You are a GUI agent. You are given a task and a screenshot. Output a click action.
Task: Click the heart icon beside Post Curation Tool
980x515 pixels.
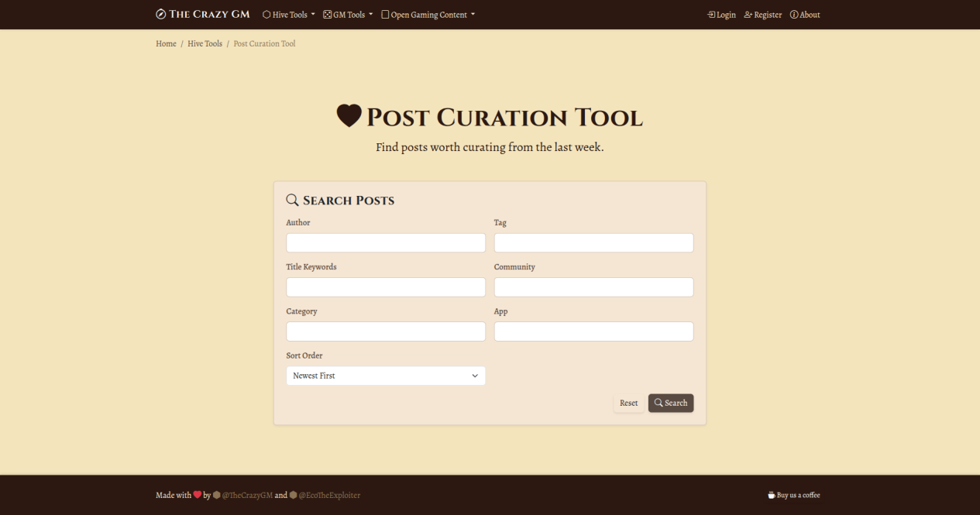click(349, 116)
